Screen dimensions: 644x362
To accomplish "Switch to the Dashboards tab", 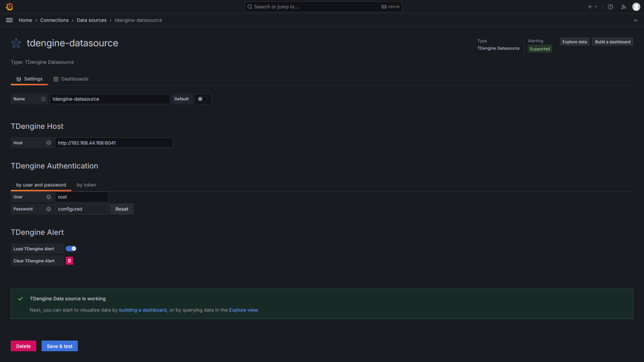I will tap(70, 79).
